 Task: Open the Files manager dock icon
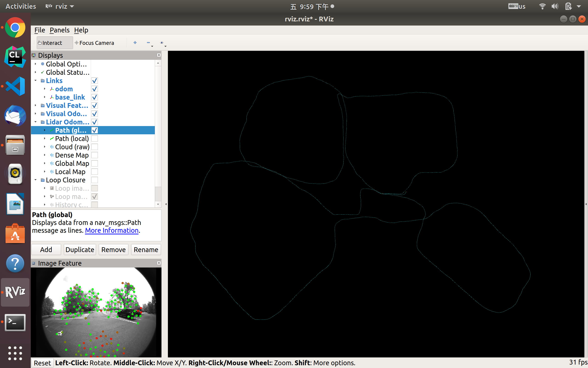(x=15, y=145)
